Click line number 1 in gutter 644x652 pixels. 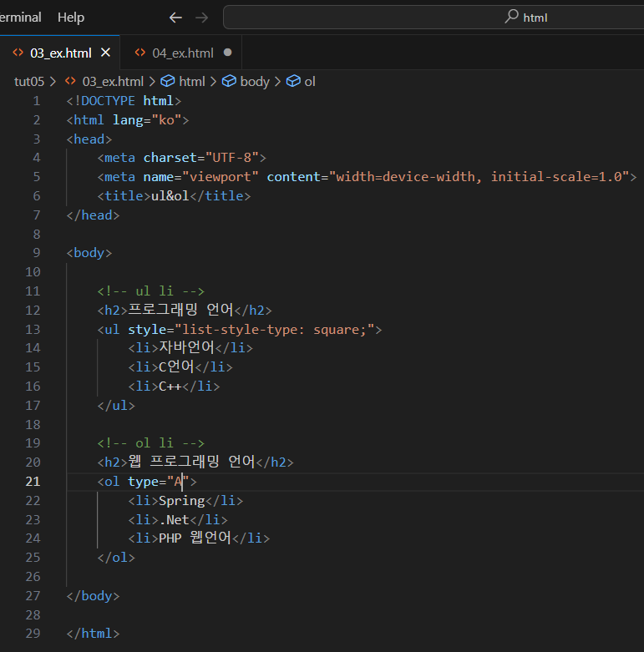tap(37, 101)
